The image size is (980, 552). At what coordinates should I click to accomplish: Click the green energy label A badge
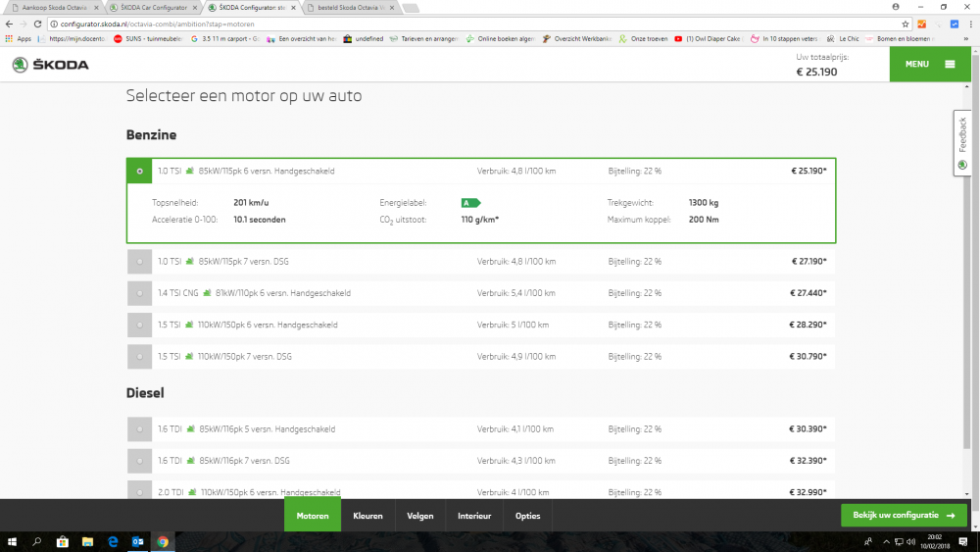pyautogui.click(x=470, y=203)
